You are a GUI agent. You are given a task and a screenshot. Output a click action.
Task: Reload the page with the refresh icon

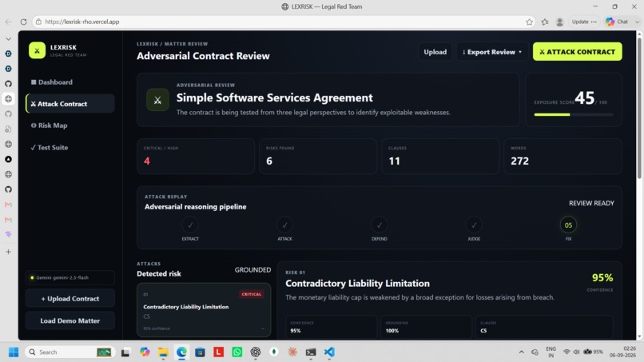click(23, 22)
